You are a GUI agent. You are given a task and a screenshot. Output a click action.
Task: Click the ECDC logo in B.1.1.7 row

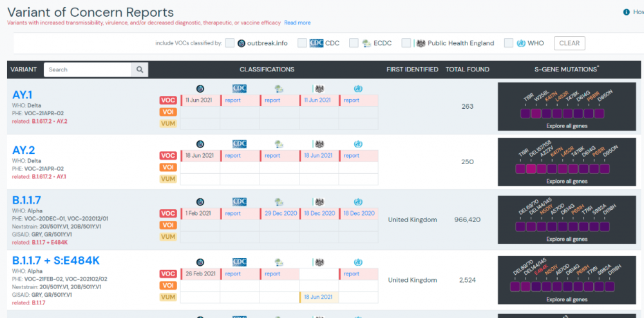[x=279, y=201]
